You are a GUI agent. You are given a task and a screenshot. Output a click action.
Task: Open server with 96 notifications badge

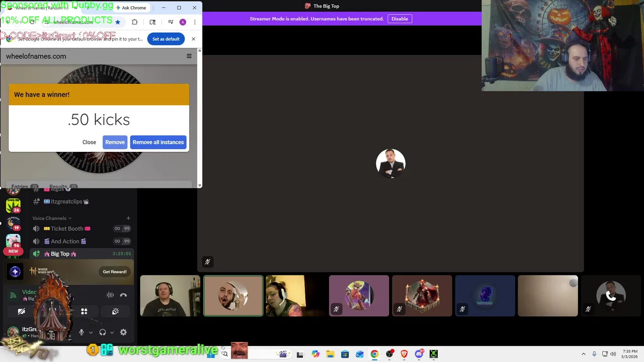[13, 242]
